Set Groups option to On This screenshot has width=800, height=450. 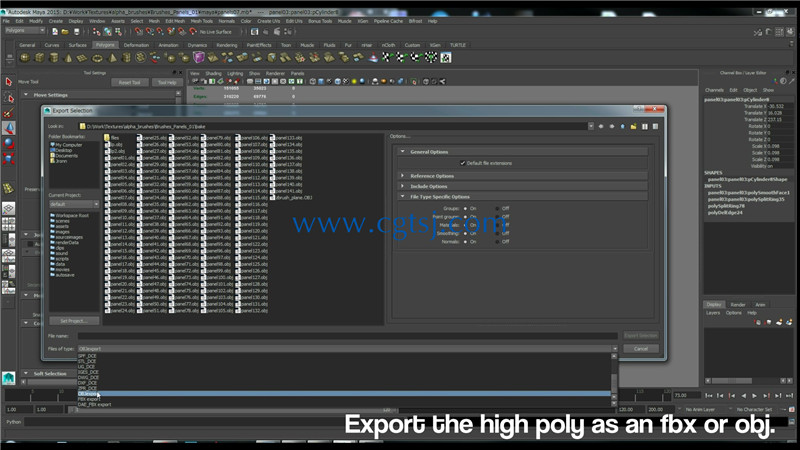(x=465, y=209)
